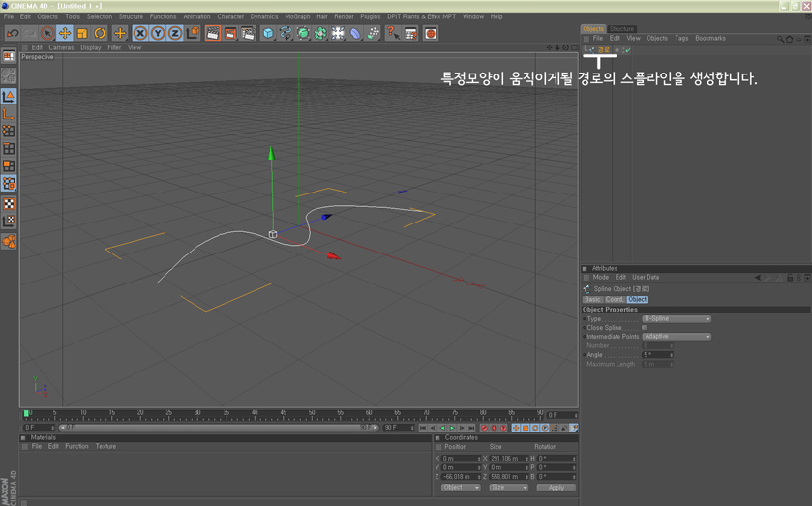The width and height of the screenshot is (812, 506).
Task: Open the Intermediate Points dropdown (Adaptive)
Action: [x=677, y=337]
